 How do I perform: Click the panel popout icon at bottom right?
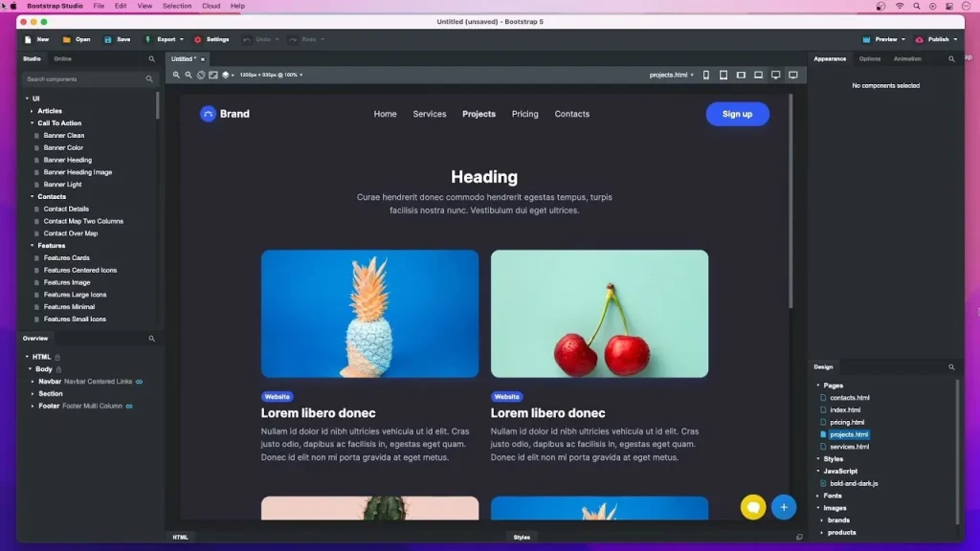click(x=799, y=538)
